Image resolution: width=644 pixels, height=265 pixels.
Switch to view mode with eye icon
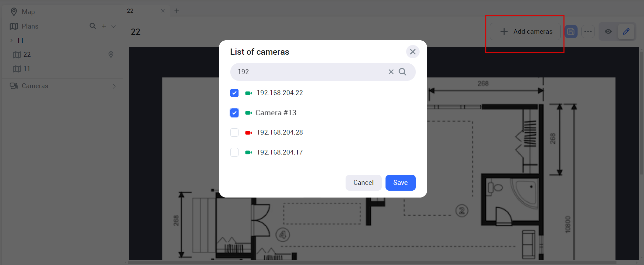coord(608,32)
